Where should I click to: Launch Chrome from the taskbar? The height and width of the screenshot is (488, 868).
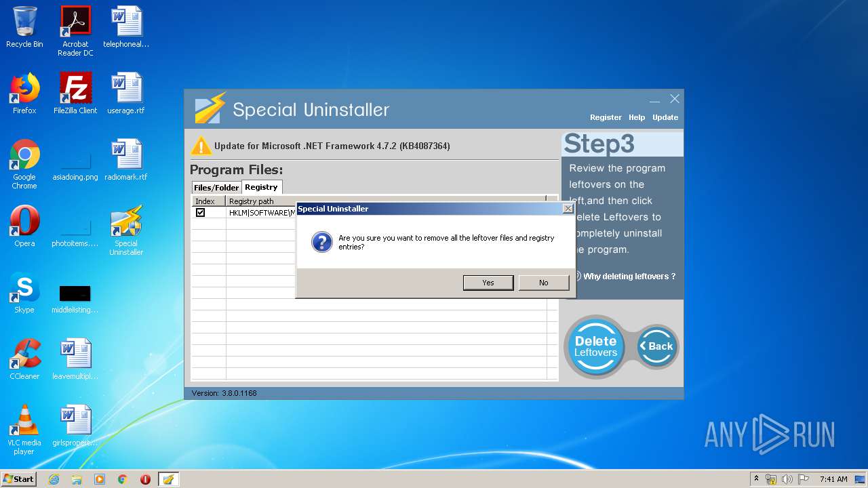coord(123,479)
